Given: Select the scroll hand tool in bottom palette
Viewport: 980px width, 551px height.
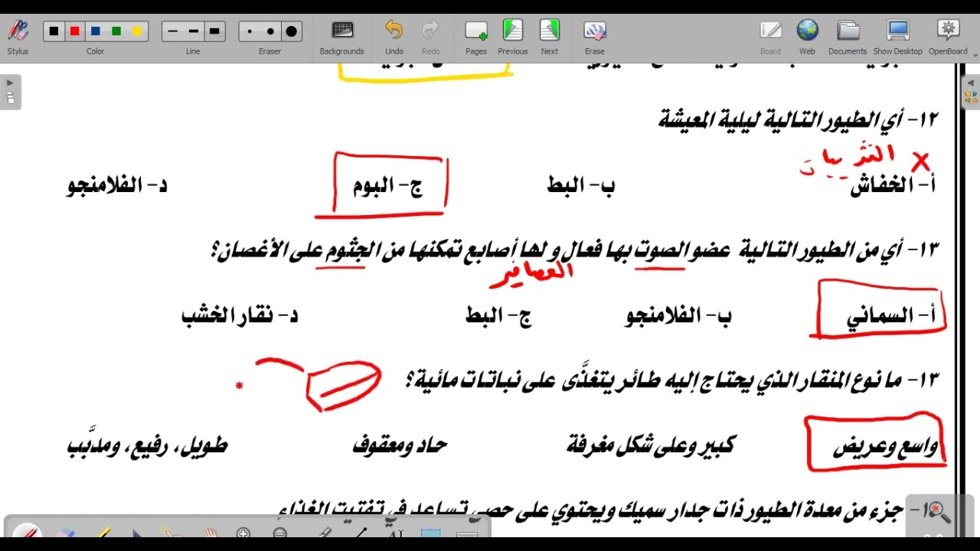Looking at the screenshot, I should tap(209, 533).
